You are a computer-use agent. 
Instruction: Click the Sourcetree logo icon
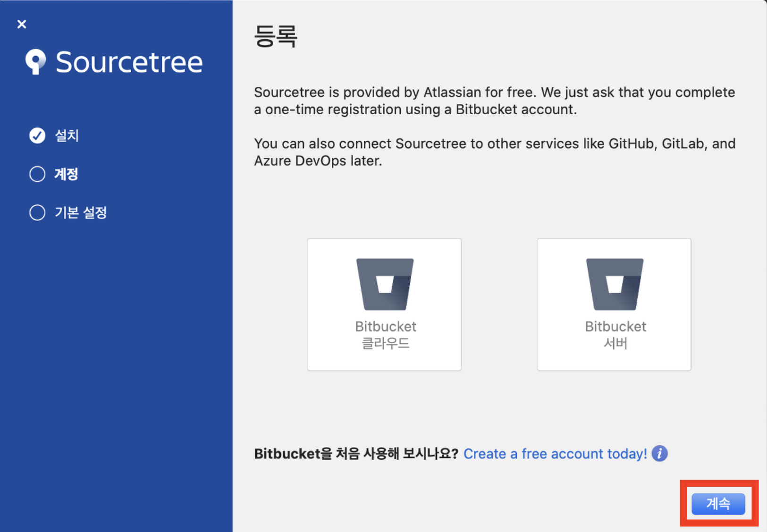35,62
